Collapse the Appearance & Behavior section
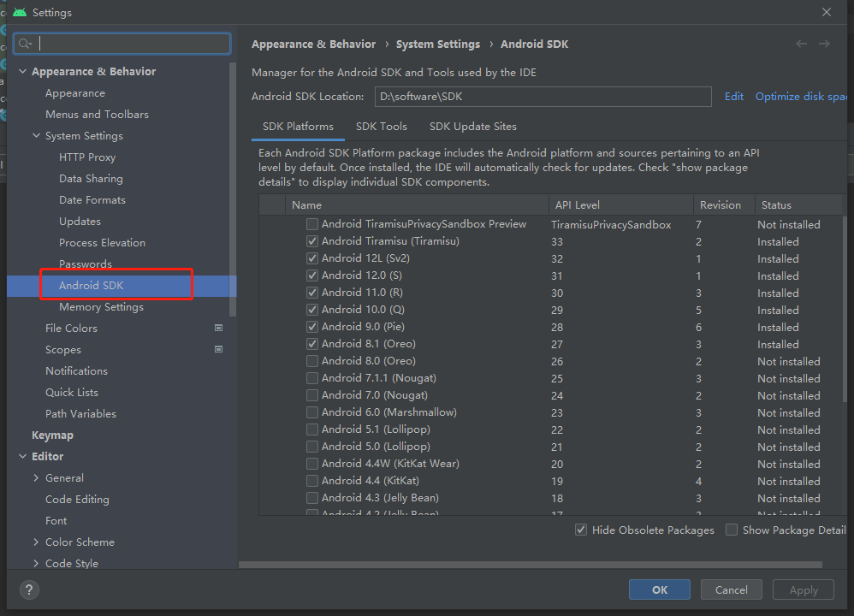854x616 pixels. 23,72
